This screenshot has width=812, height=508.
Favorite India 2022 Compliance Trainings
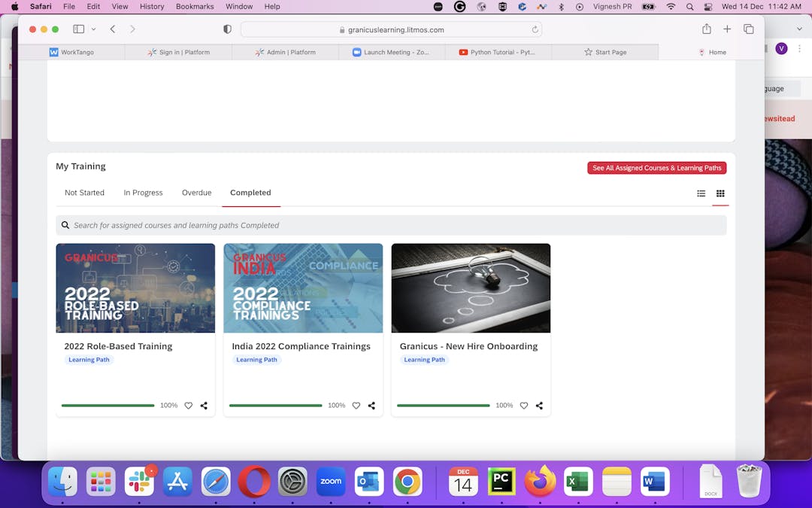pos(356,406)
